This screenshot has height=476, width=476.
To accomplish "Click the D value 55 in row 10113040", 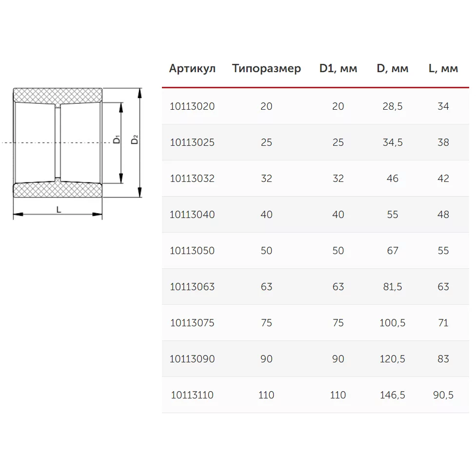I will click(392, 215).
